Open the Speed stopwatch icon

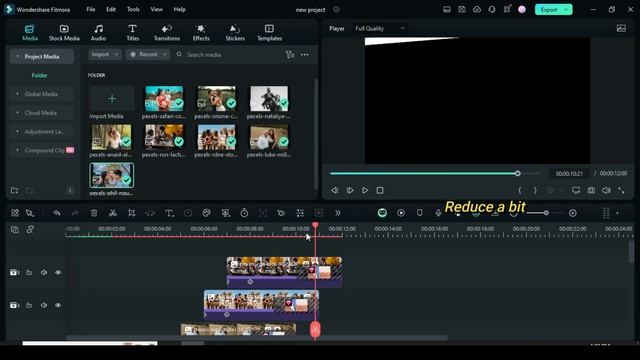click(x=244, y=213)
